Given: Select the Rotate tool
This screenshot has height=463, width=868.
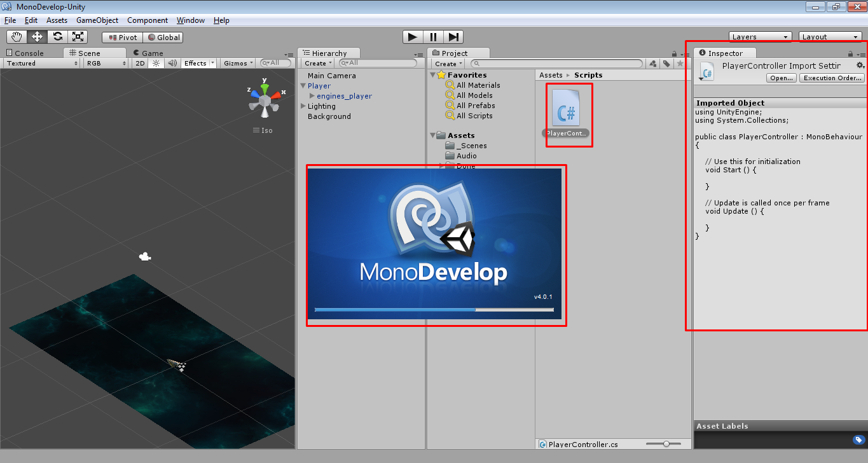Looking at the screenshot, I should 57,37.
